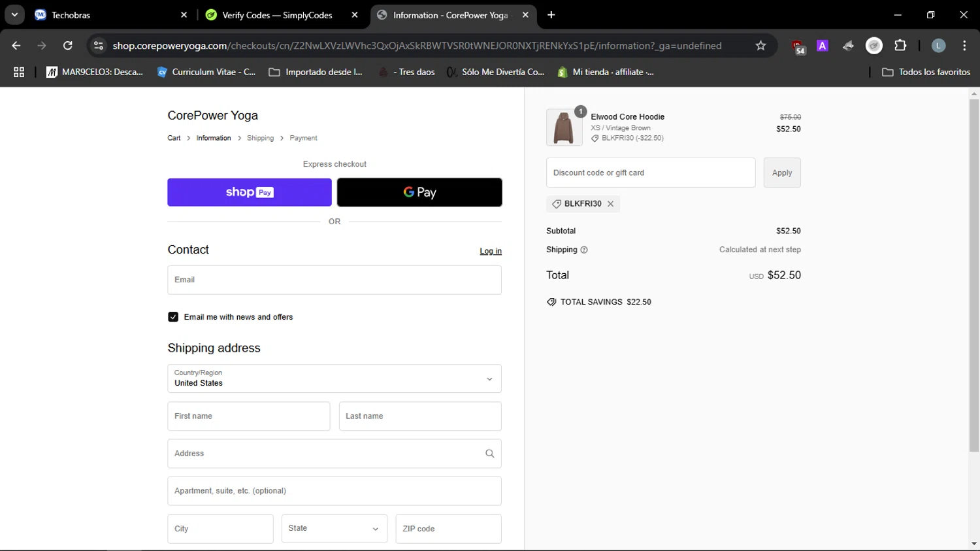Focus the Apartment, suite, etc. field
The height and width of the screenshot is (551, 980).
coord(335,491)
